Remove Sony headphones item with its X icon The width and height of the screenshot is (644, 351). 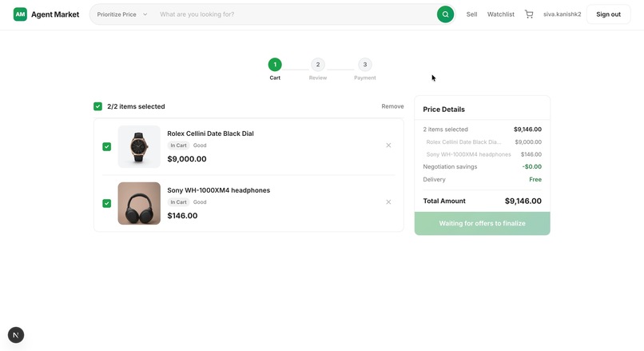pyautogui.click(x=388, y=202)
